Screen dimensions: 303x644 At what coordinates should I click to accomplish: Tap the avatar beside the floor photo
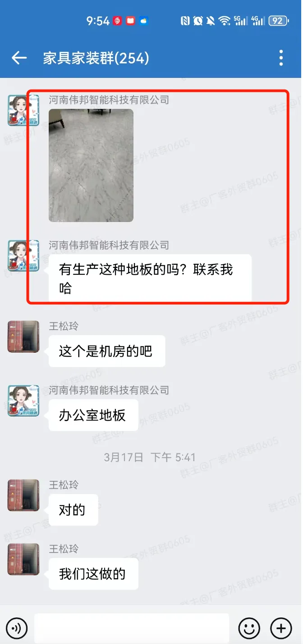pos(23,110)
